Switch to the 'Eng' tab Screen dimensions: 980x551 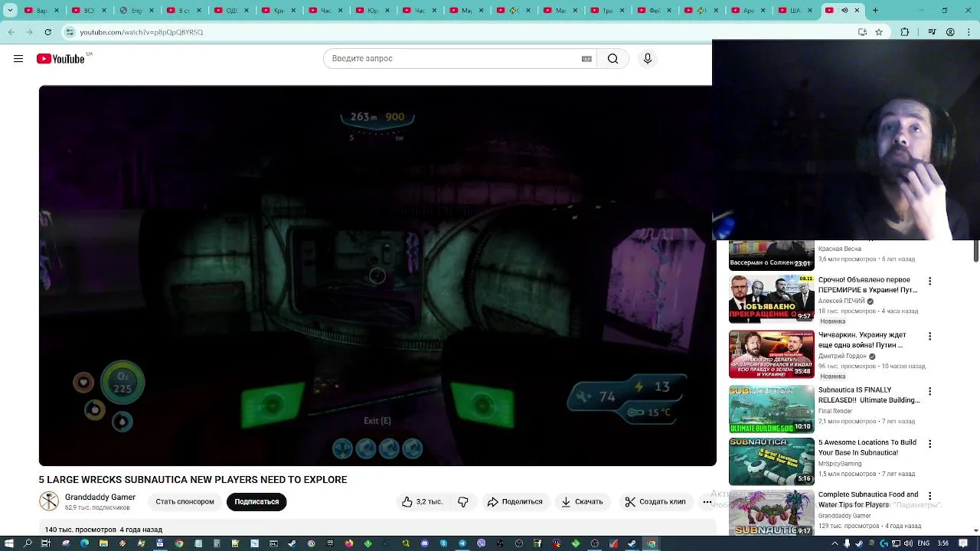[x=137, y=11]
